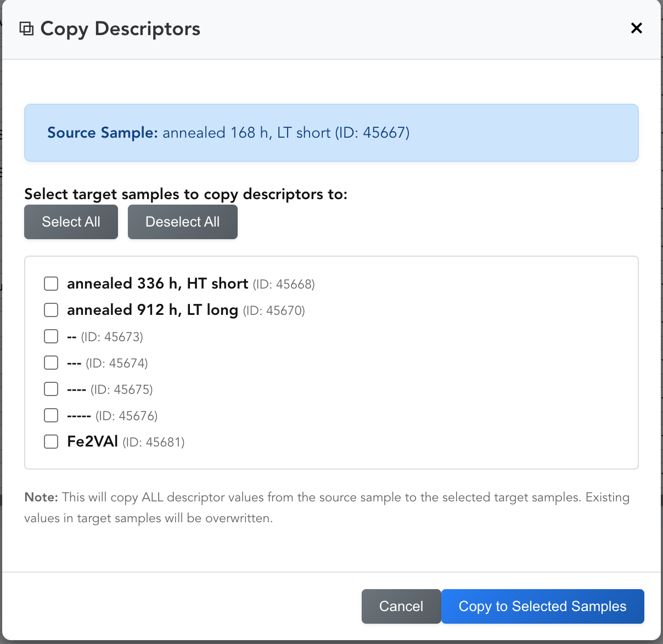Select the Fe2VAl sample checkbox

[x=51, y=442]
